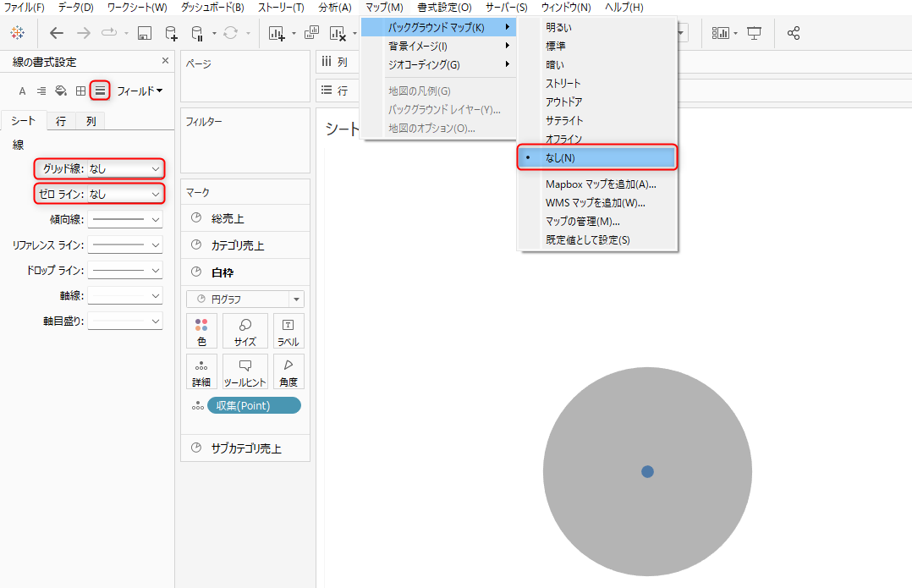Select the Lines format icon in format pane

tap(100, 91)
